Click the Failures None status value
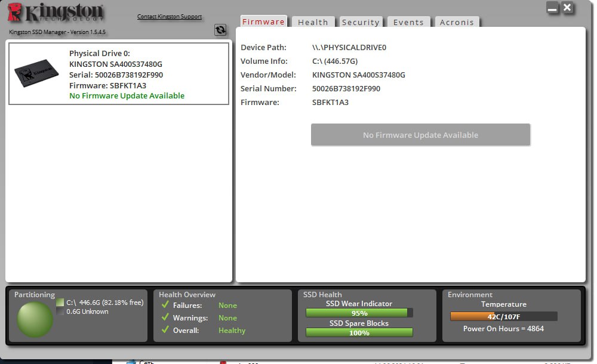This screenshot has width=597, height=364. [227, 306]
